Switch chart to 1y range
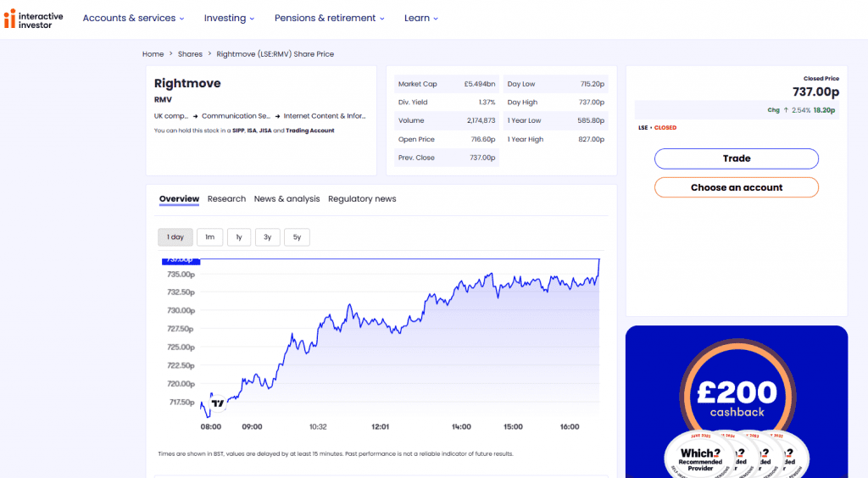The image size is (868, 478). (239, 237)
